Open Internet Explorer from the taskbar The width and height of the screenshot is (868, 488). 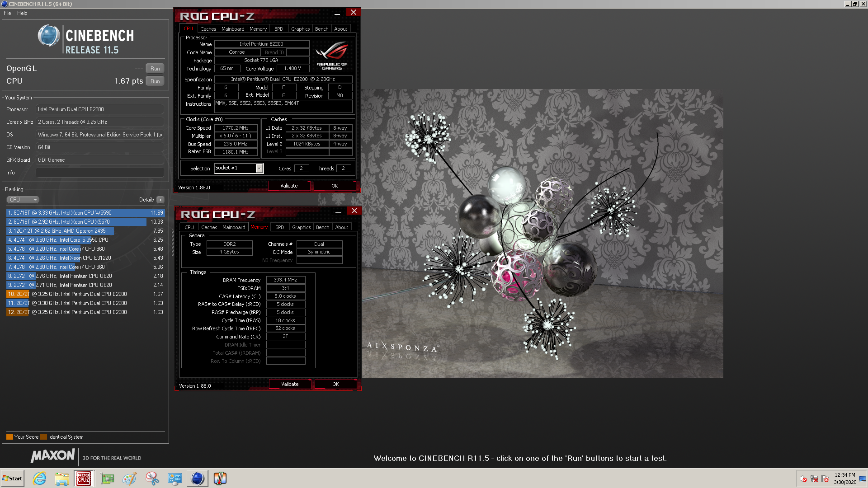click(40, 478)
